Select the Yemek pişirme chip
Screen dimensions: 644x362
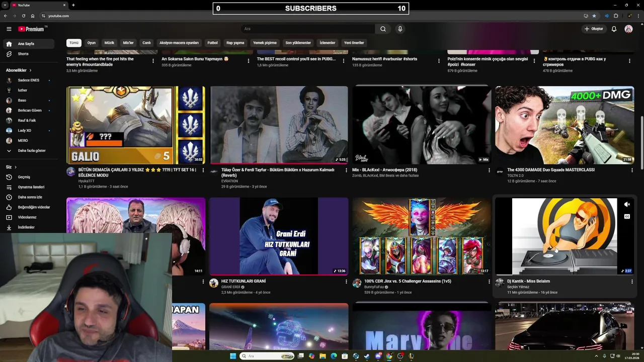click(265, 43)
